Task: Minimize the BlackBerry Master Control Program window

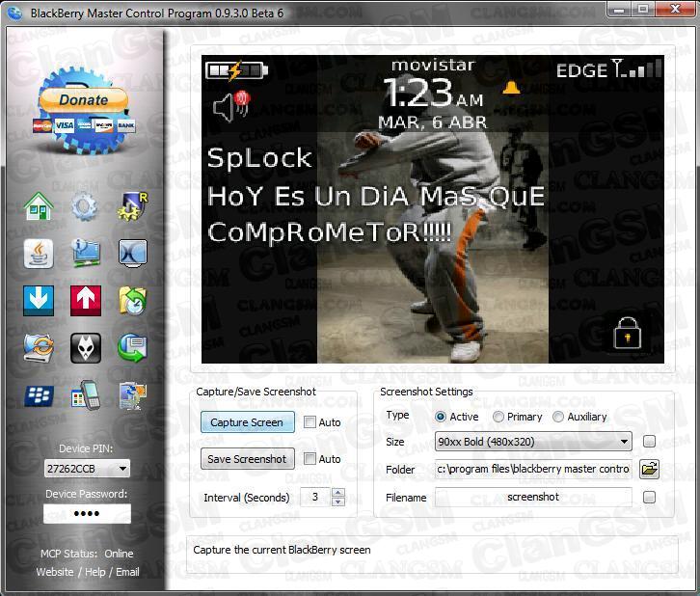Action: (x=619, y=9)
